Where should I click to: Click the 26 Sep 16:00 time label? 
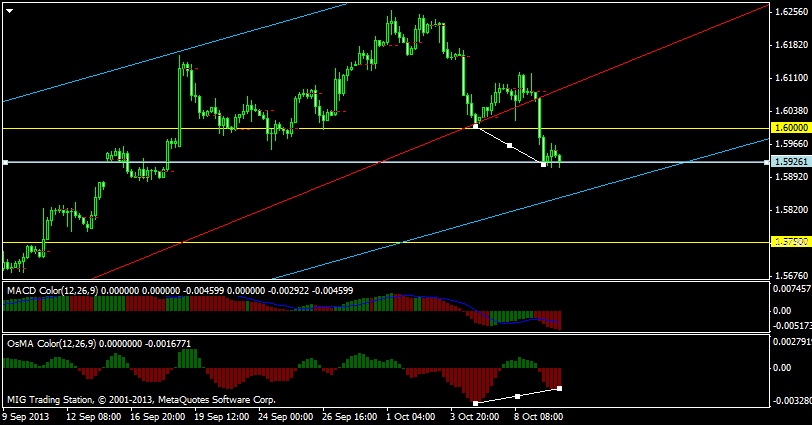(x=350, y=417)
